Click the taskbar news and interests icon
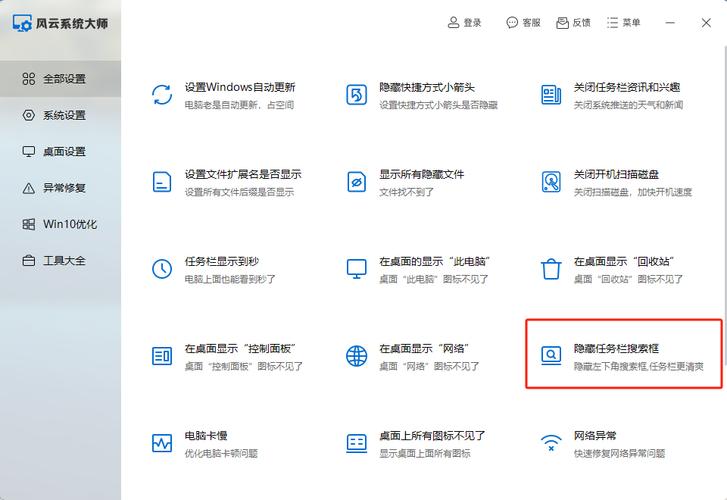This screenshot has width=727, height=500. 551,95
